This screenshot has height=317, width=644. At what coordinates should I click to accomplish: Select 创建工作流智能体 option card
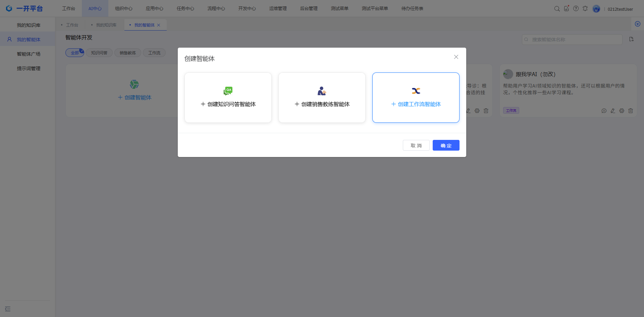tap(416, 98)
